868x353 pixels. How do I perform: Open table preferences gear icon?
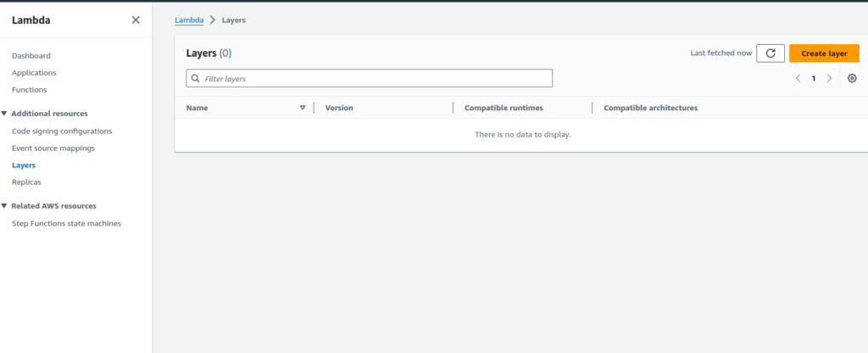pyautogui.click(x=852, y=78)
